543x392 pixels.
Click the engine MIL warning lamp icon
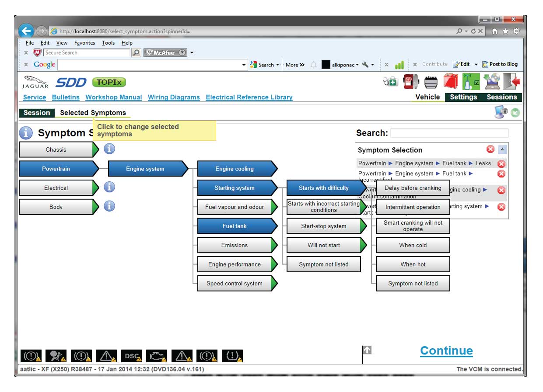[x=157, y=356]
